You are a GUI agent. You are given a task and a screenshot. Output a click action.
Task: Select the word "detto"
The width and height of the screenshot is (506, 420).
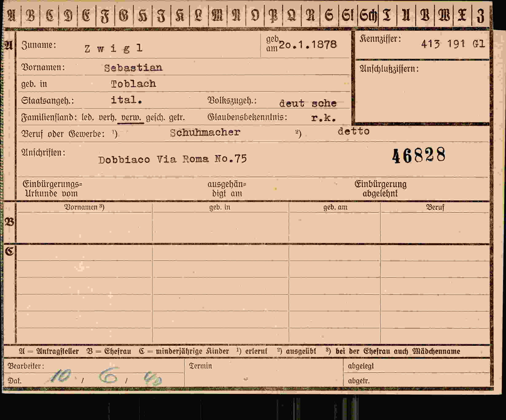click(x=354, y=131)
